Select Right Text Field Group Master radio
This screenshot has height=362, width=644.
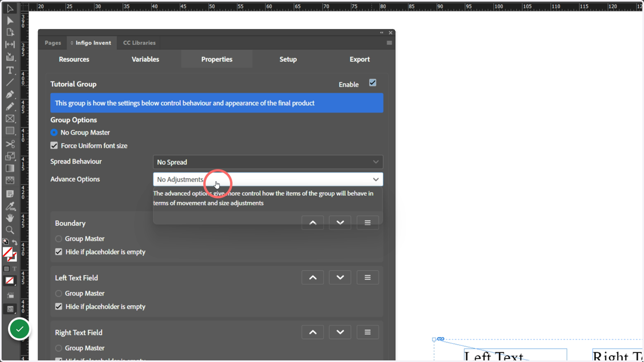point(58,348)
